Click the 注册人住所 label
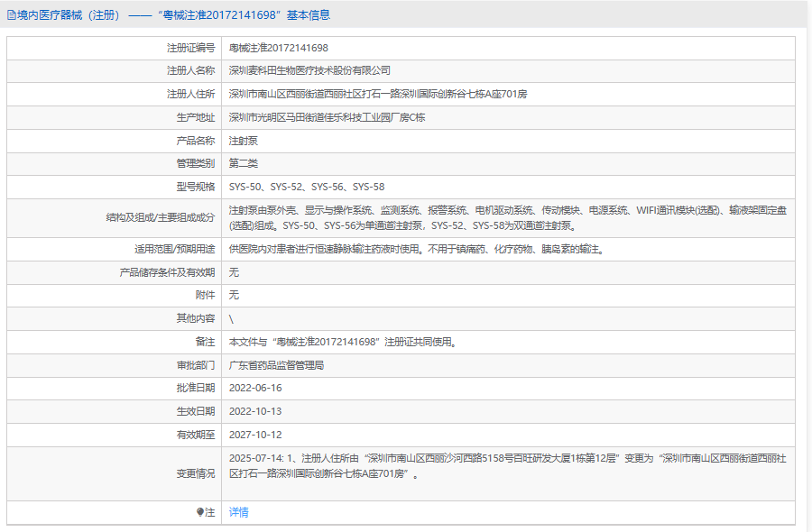812x532 pixels. (x=190, y=94)
